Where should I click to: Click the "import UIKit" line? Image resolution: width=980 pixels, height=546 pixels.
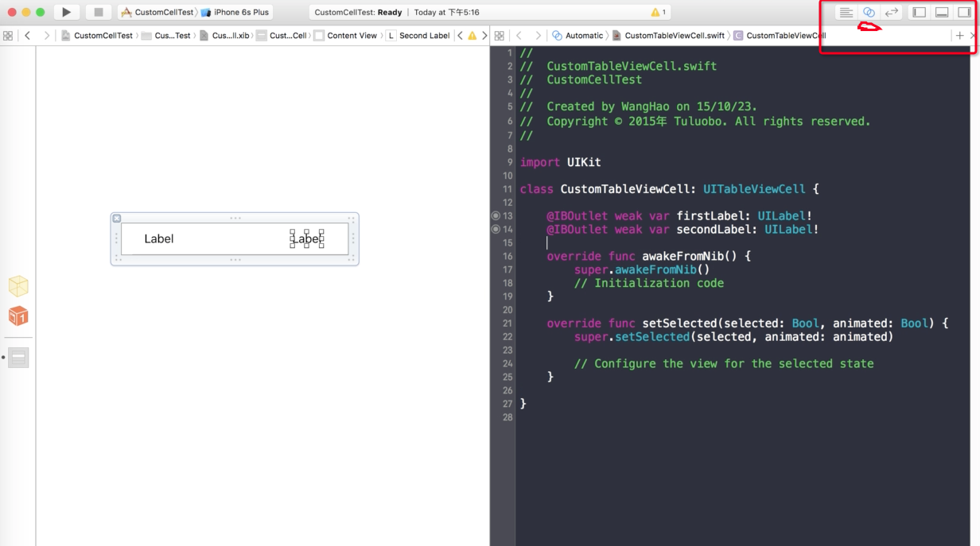(x=561, y=162)
